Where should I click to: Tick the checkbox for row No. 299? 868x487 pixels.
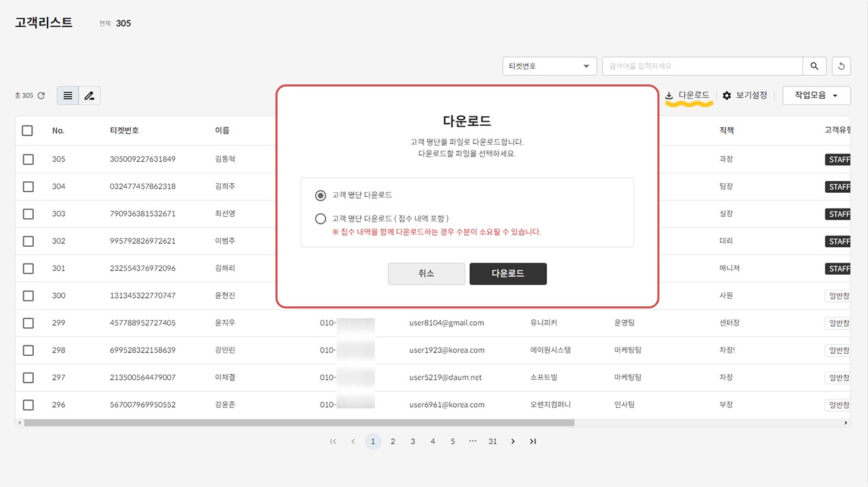[x=28, y=323]
